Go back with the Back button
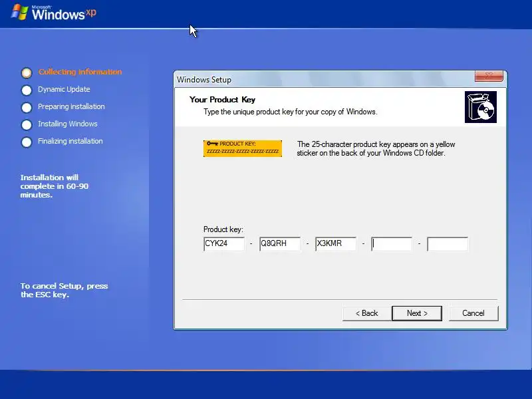Screen dimensions: 532x399 coord(366,313)
